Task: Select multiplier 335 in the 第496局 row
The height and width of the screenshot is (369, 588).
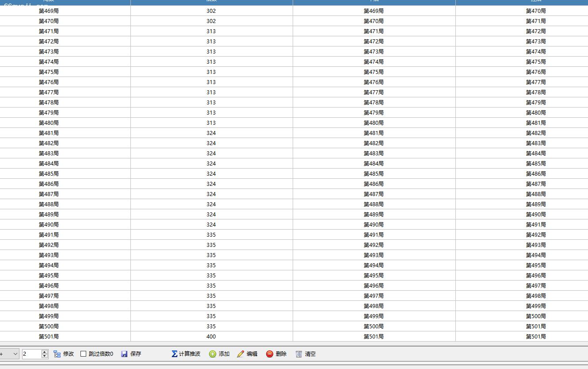Action: [x=211, y=286]
